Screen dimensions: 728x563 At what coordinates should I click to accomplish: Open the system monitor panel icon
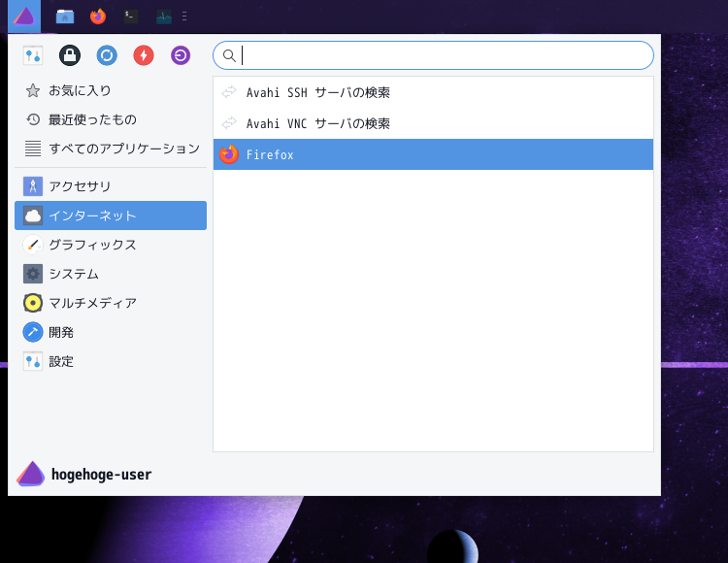[x=164, y=17]
